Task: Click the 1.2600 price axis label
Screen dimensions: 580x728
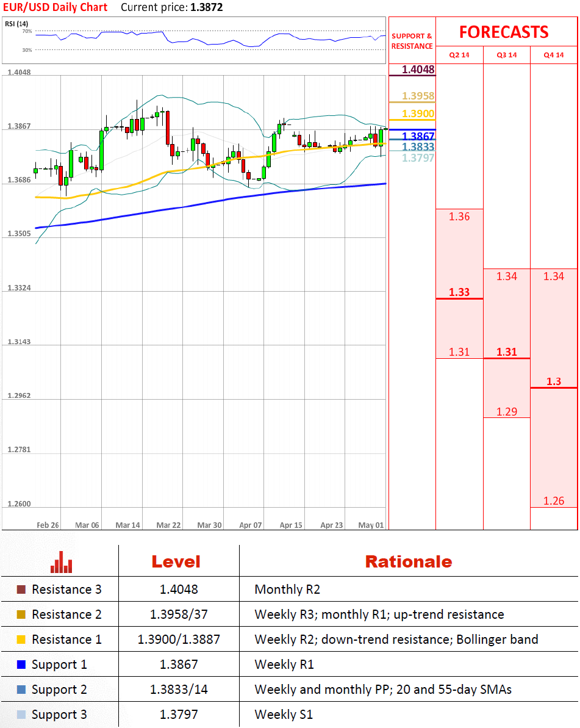Action: point(19,504)
